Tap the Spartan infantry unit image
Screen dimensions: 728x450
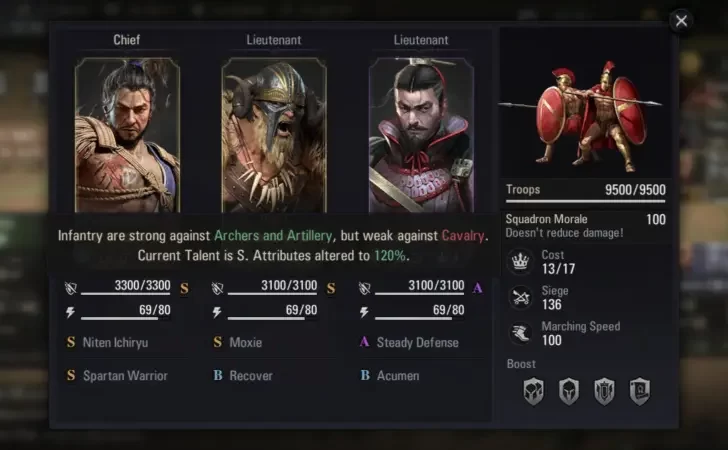pos(585,116)
